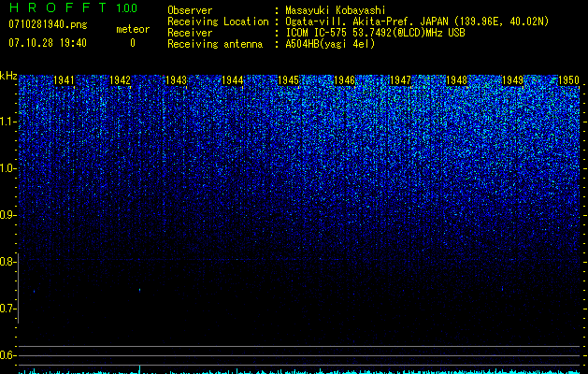
Task: Click the 0.9 frequency axis label
Action: tap(7, 215)
